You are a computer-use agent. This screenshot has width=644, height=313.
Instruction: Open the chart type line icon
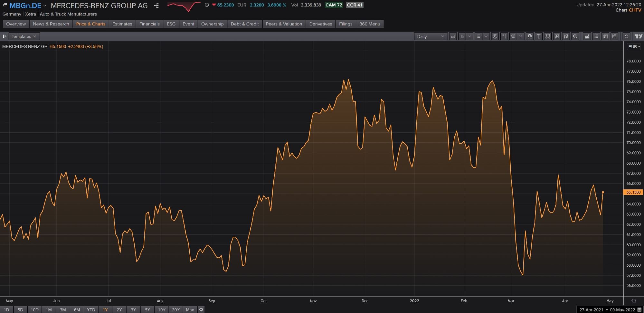(453, 36)
